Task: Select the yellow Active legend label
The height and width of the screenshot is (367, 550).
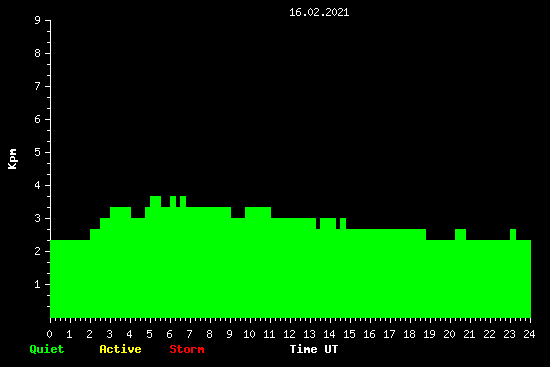Action: [120, 349]
